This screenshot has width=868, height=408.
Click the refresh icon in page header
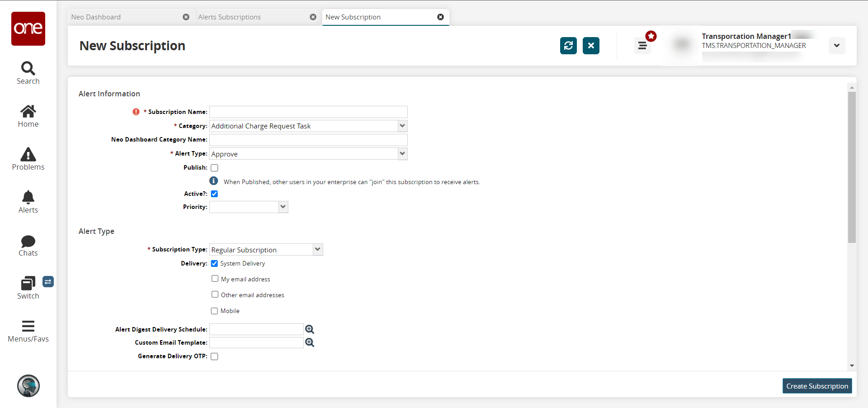point(568,46)
